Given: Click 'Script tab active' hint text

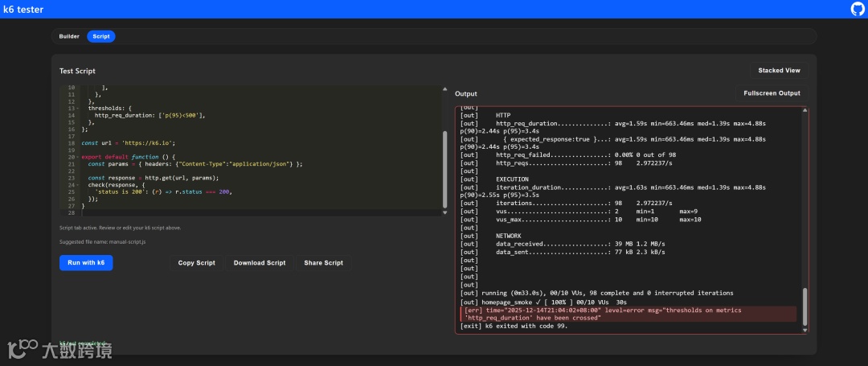Looking at the screenshot, I should [120, 228].
